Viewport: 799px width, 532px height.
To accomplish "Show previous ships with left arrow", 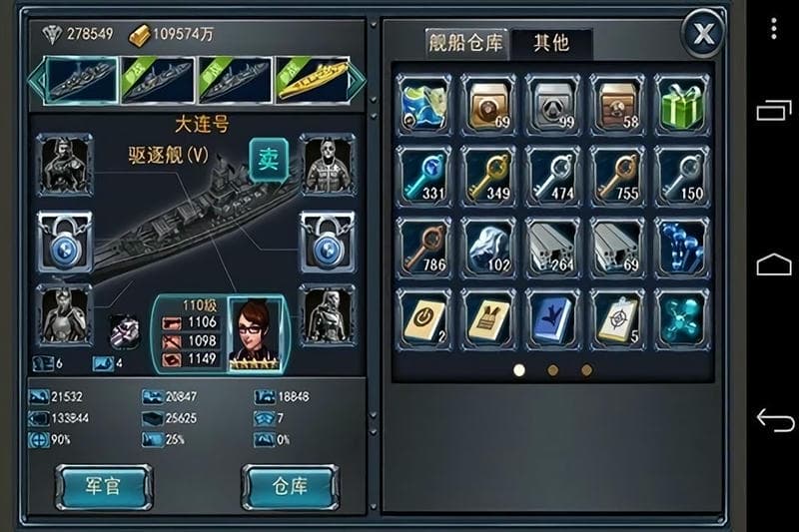I will point(35,80).
